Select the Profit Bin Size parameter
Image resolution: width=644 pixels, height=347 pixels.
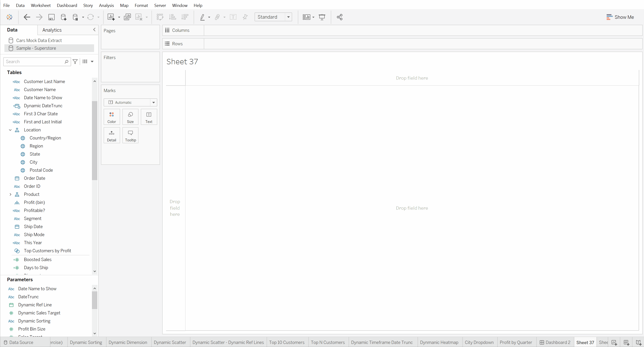tap(32, 329)
